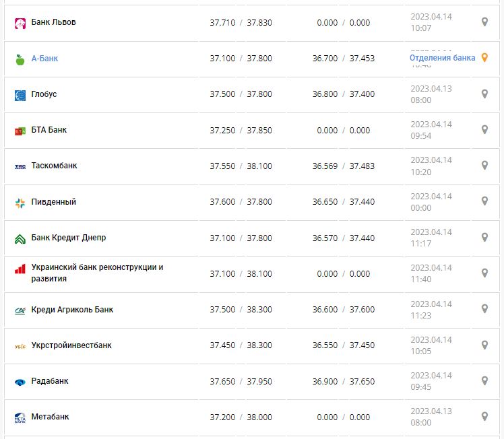Click the Отделения банка link
This screenshot has height=439, width=504.
pyautogui.click(x=442, y=58)
